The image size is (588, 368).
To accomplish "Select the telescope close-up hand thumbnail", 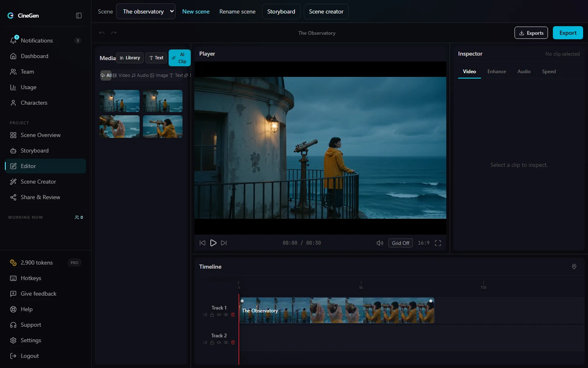I will (120, 126).
